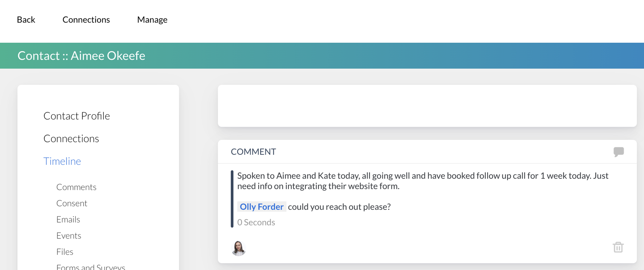Open Connections in the top navigation
Image resolution: width=644 pixels, height=270 pixels.
coord(86,20)
